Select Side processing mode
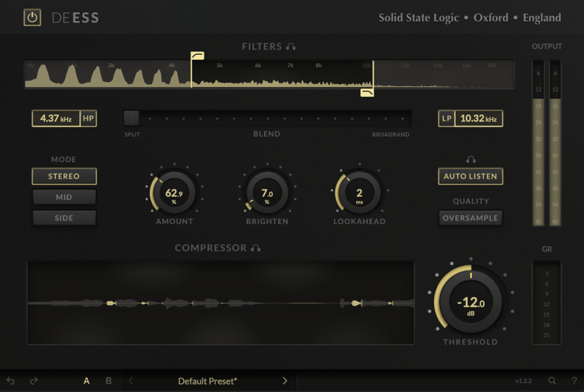 pos(64,218)
